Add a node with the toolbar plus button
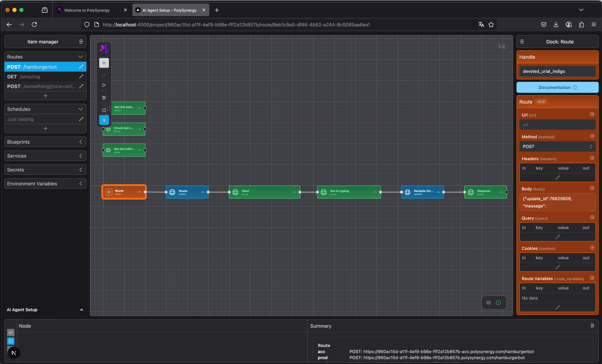Image resolution: width=602 pixels, height=364 pixels. click(x=104, y=63)
